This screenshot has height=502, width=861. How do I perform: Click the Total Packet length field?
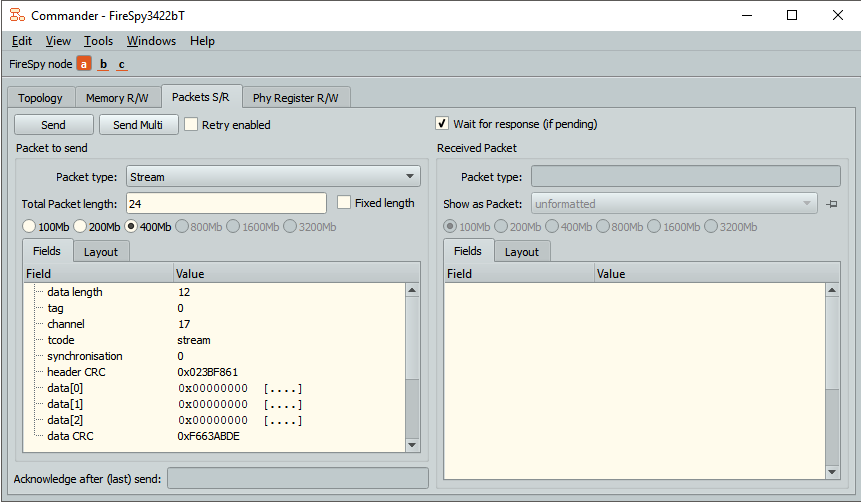[226, 203]
